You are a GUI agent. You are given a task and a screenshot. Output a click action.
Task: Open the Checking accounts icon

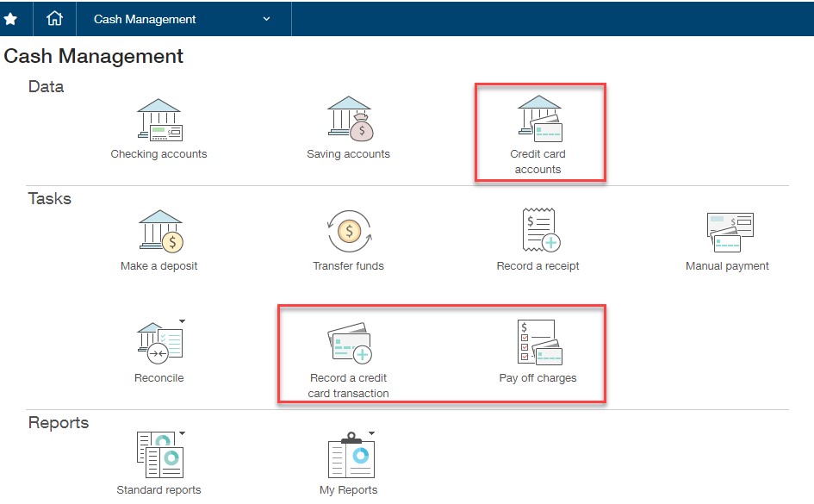coord(159,120)
